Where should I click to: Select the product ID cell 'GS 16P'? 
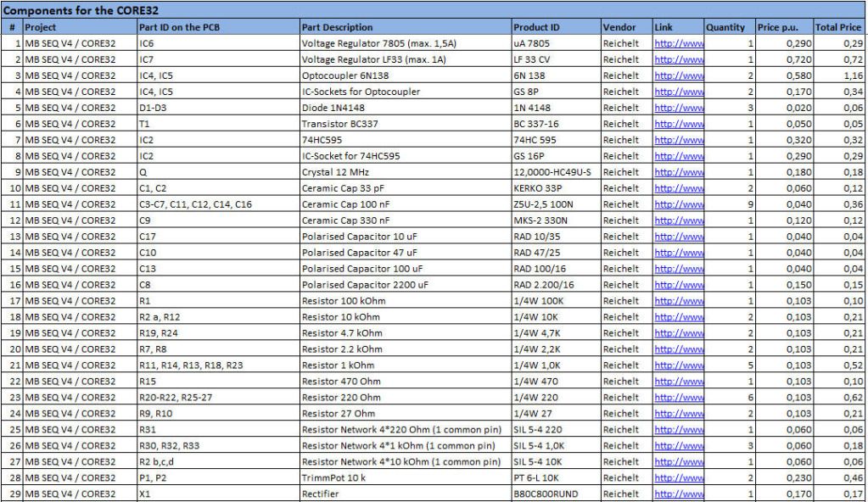click(557, 155)
